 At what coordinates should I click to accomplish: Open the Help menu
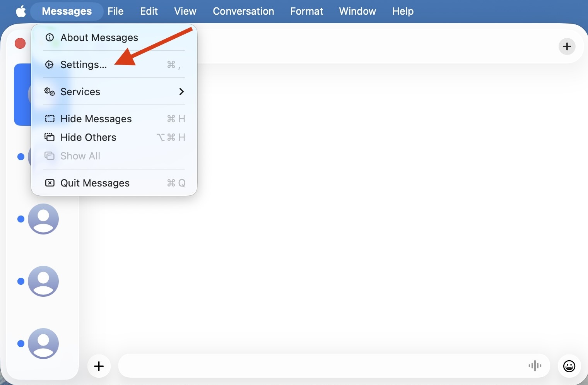(x=403, y=11)
